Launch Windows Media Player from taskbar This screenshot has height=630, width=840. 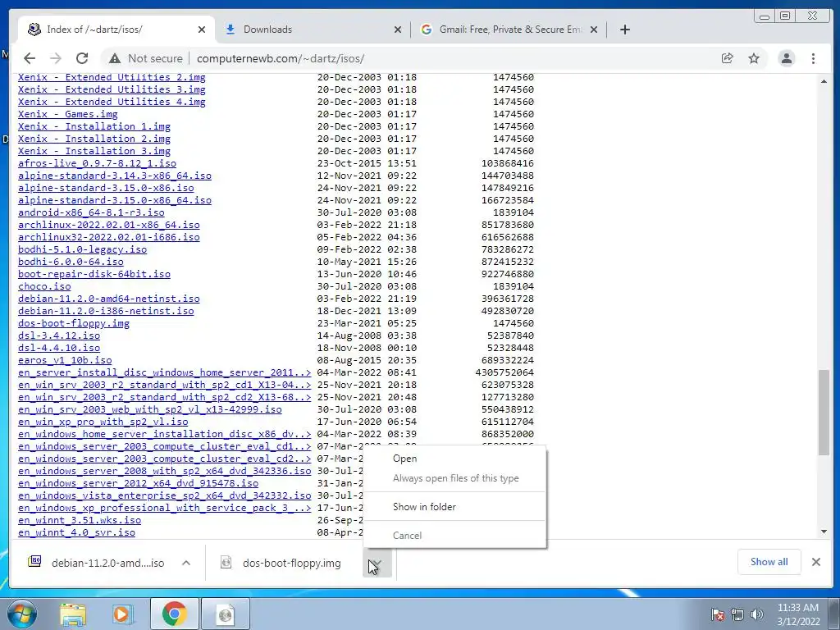(123, 614)
